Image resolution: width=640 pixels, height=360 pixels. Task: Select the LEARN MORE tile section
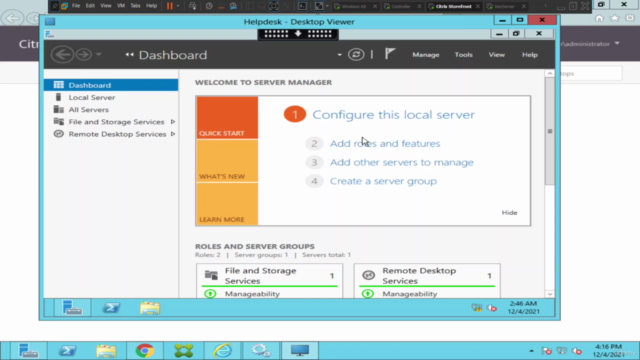tap(227, 204)
